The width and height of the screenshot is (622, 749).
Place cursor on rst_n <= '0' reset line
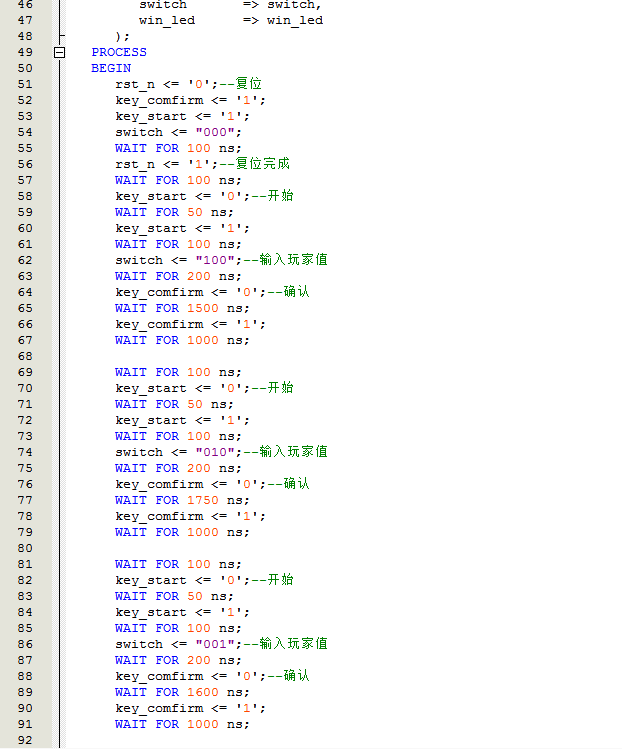pyautogui.click(x=166, y=85)
